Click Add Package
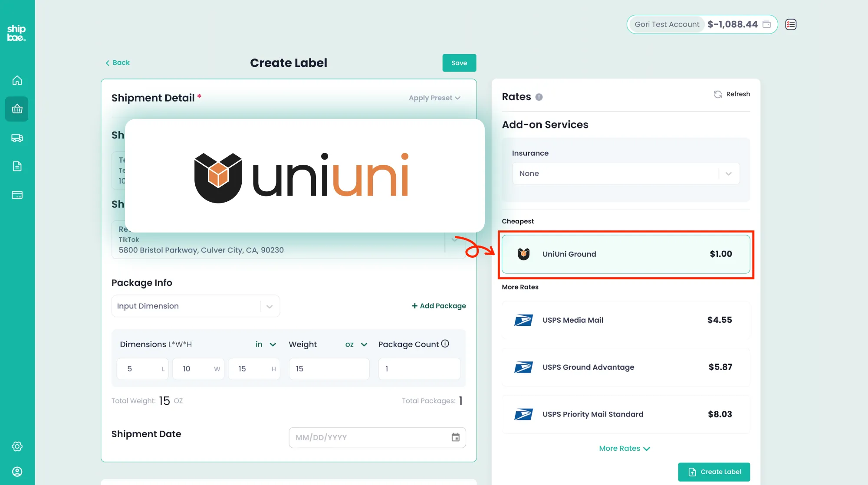Screen dimensions: 868x485 439,306
